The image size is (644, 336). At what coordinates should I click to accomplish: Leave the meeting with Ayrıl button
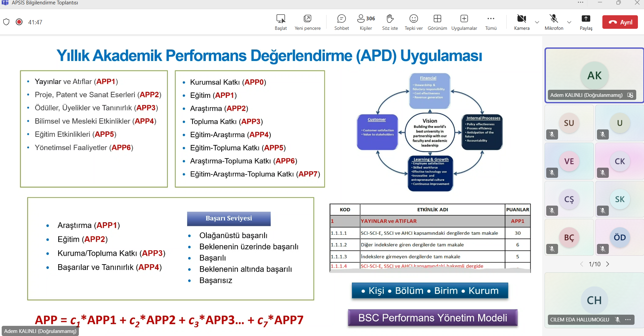coord(620,22)
